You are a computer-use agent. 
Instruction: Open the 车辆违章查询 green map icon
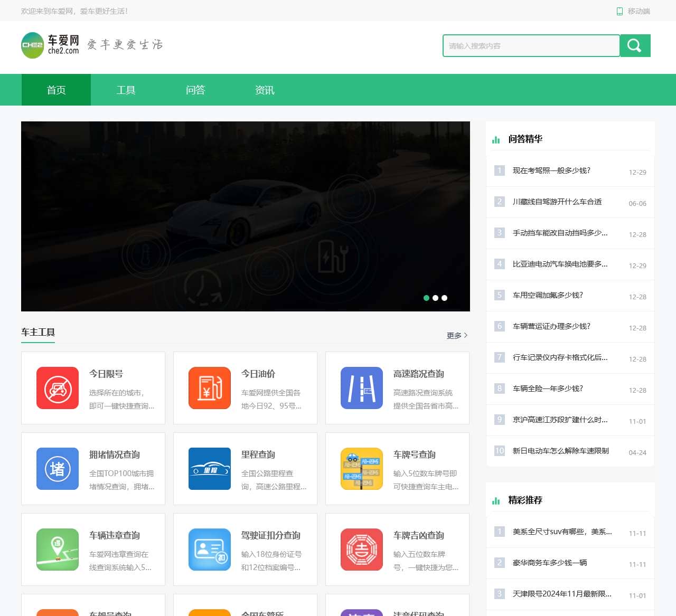click(x=58, y=549)
